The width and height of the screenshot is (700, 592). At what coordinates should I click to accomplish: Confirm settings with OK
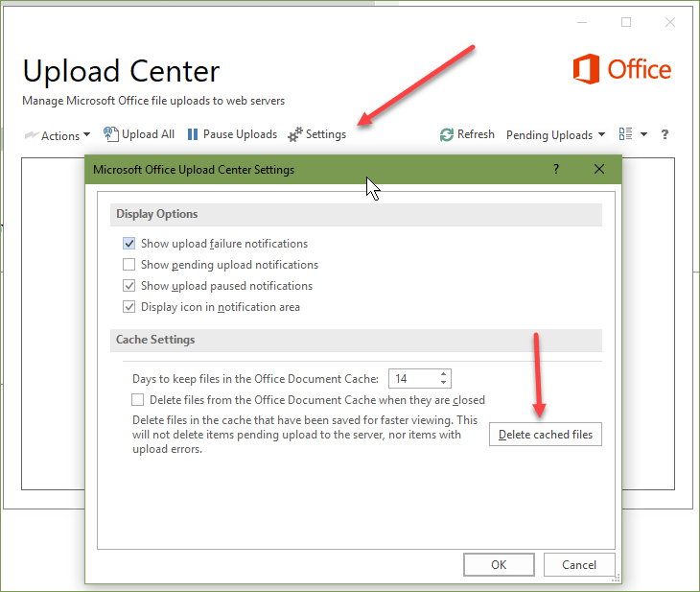point(499,565)
